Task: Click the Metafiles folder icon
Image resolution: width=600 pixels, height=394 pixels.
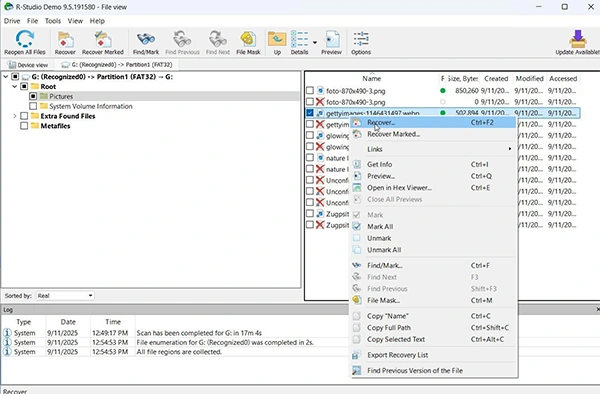Action: pos(35,126)
